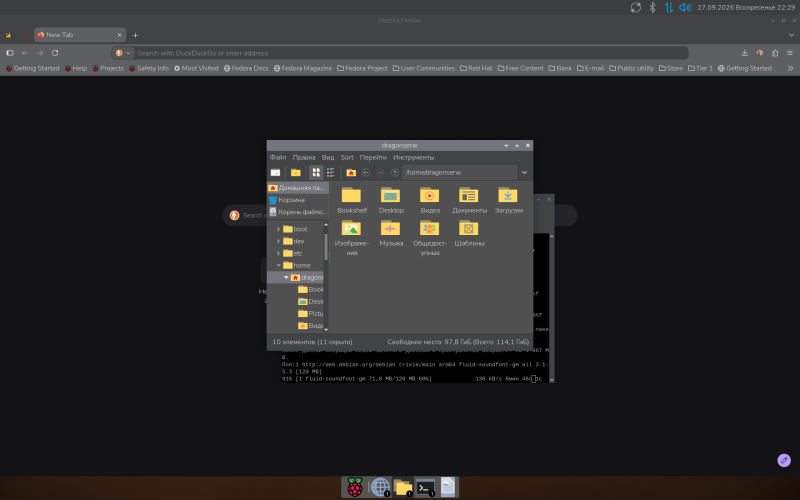Viewport: 800px width, 500px height.
Task: Open Firefox extensions button
Action: tap(775, 53)
